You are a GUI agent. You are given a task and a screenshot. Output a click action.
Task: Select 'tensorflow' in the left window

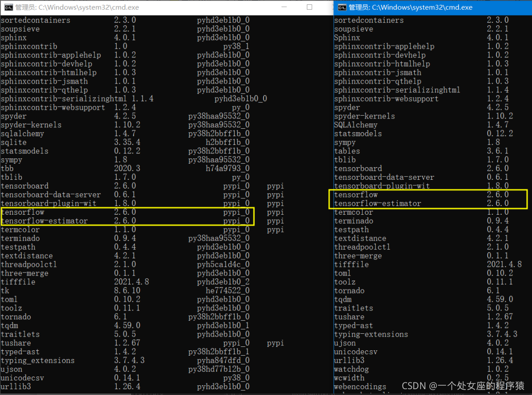[x=22, y=212]
